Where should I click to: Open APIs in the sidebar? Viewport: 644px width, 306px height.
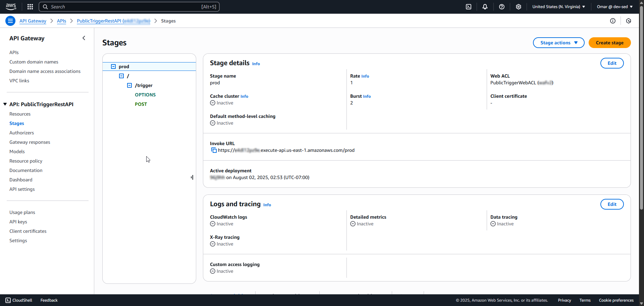pos(14,52)
